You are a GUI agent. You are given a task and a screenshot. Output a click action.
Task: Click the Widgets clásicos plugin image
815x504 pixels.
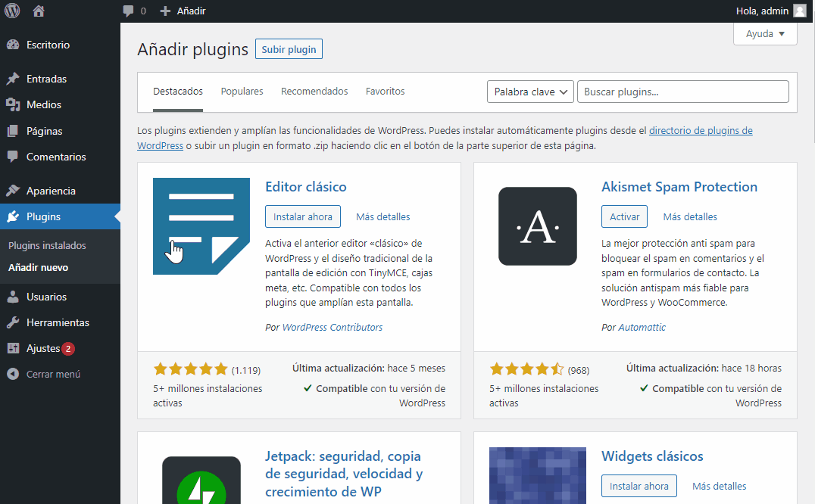pyautogui.click(x=538, y=475)
